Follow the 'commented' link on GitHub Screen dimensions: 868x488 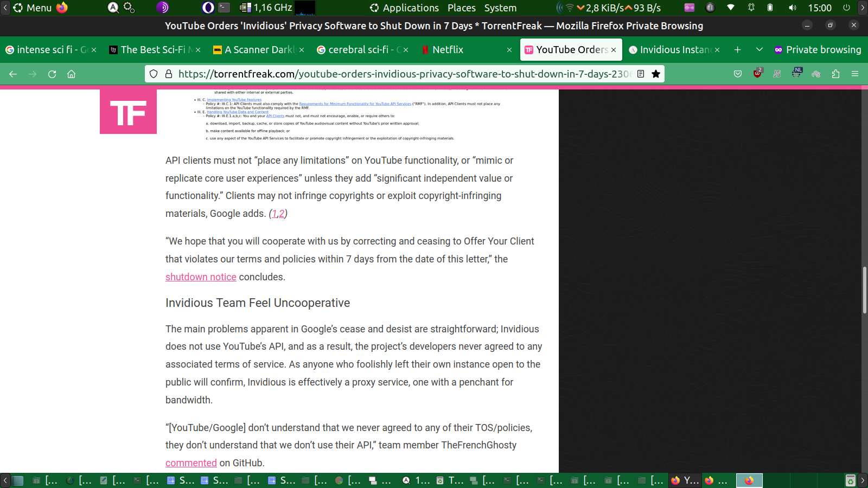(x=191, y=463)
